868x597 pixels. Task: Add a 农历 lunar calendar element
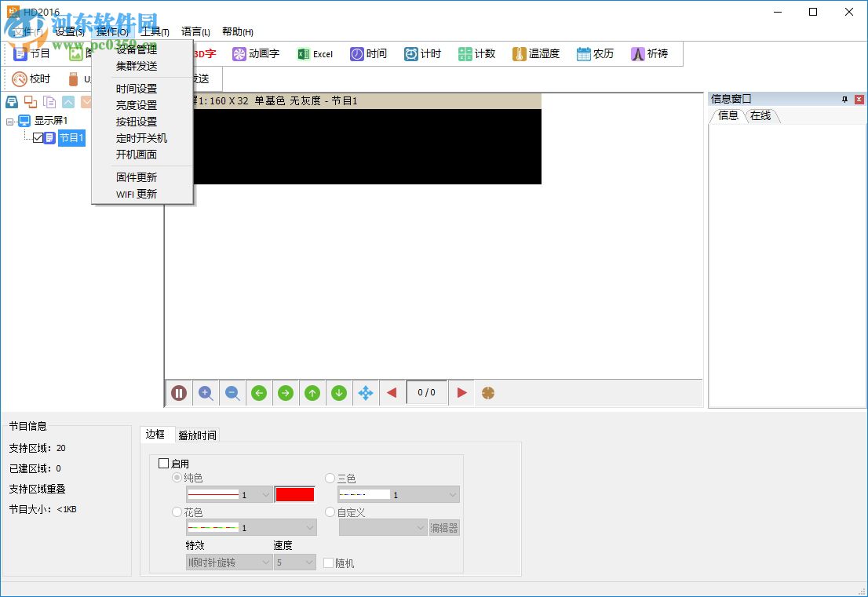pyautogui.click(x=594, y=53)
